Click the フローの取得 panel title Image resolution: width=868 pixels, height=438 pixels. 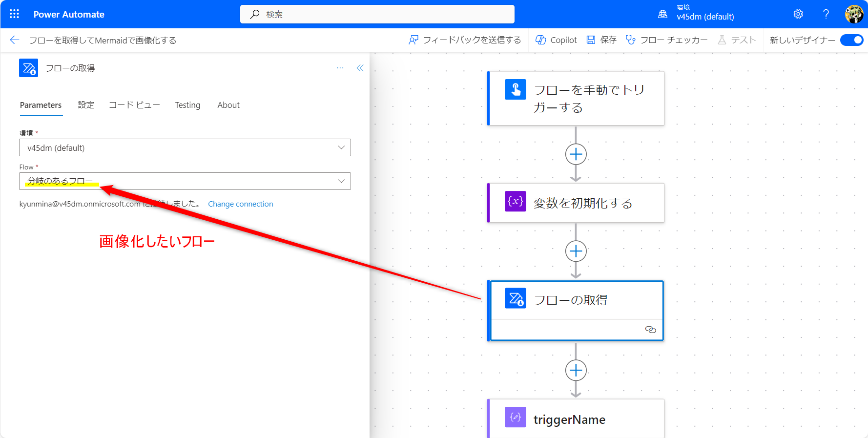point(70,68)
